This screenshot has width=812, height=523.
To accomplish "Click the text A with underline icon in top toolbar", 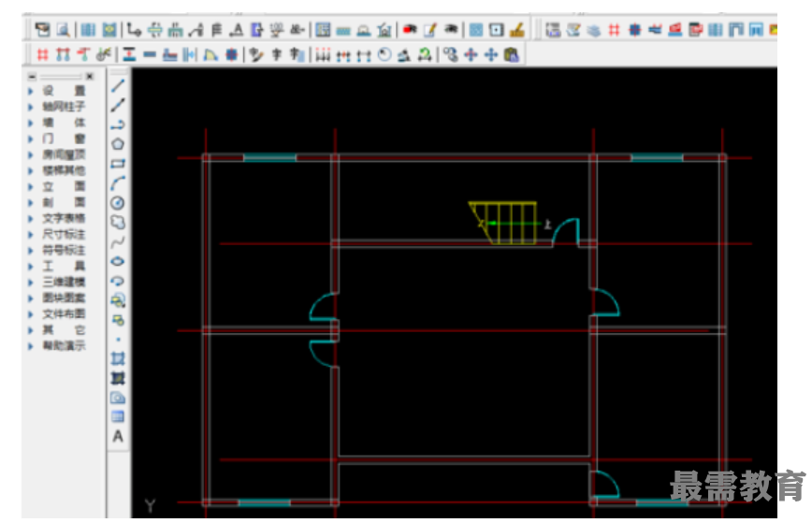I will point(237,30).
